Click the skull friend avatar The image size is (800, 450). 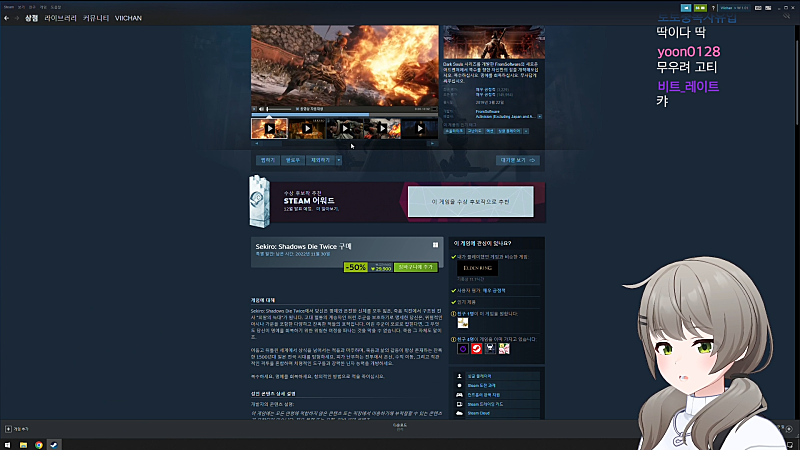[x=490, y=348]
